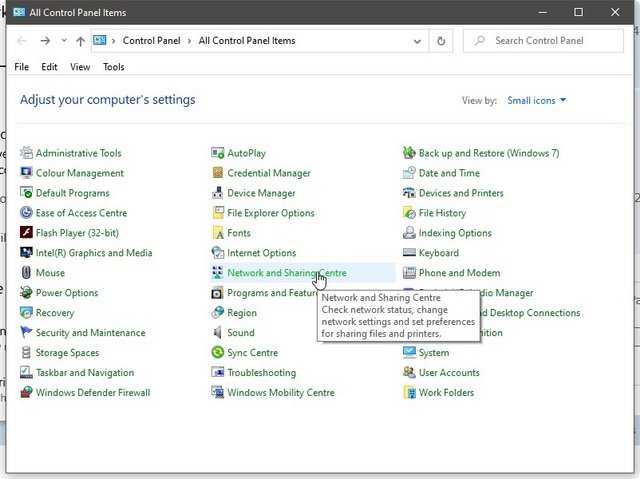This screenshot has height=479, width=640.
Task: Click the Troubleshooting icon
Action: point(218,373)
